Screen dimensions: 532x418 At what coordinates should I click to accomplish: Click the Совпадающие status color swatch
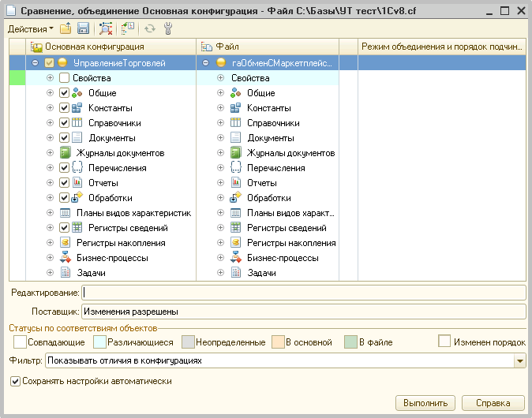pos(20,342)
